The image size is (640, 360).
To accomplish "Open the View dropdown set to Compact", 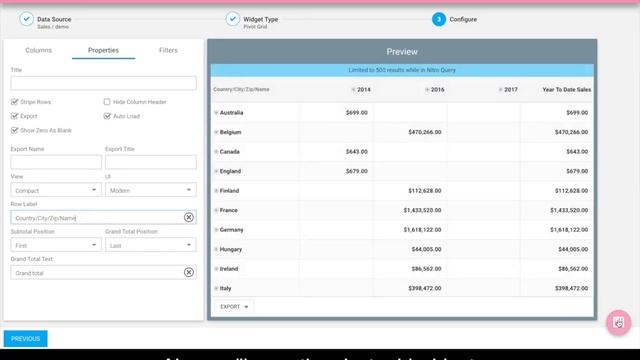I will click(x=56, y=190).
